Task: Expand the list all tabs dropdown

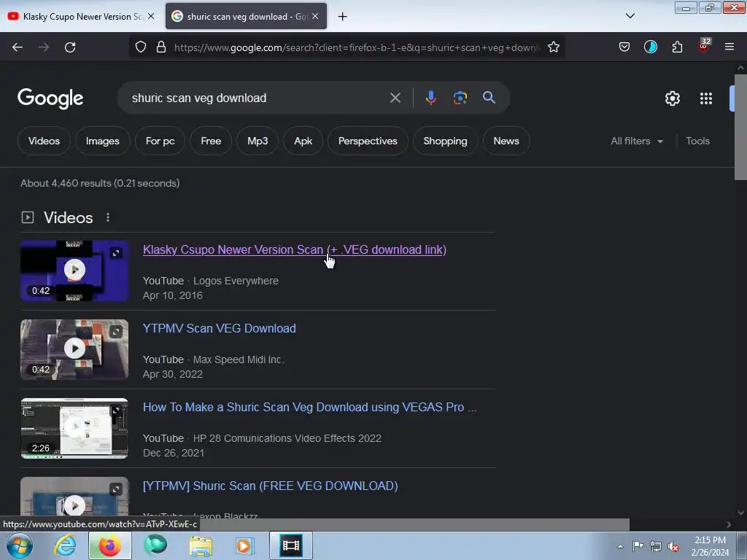Action: [630, 16]
